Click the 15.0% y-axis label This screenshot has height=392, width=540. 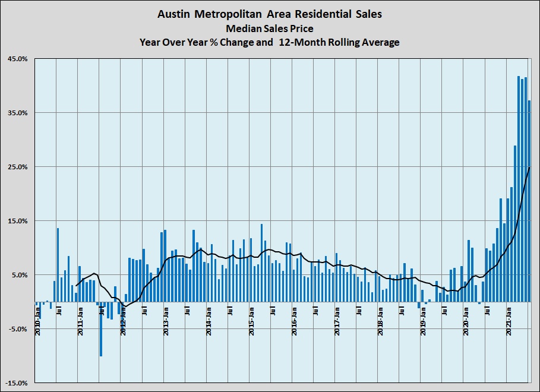(18, 221)
